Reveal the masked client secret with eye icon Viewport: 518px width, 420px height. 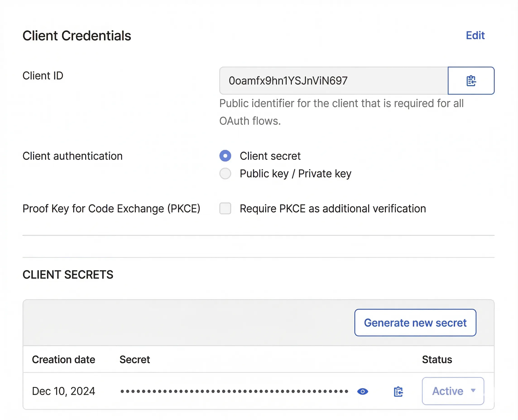(x=363, y=391)
